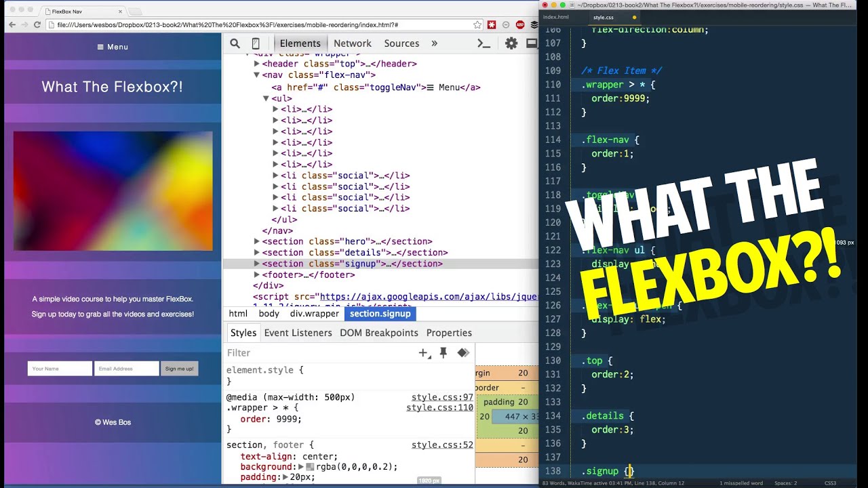Screen dimensions: 868x488
Task: Expand the footer node
Action: [257, 274]
